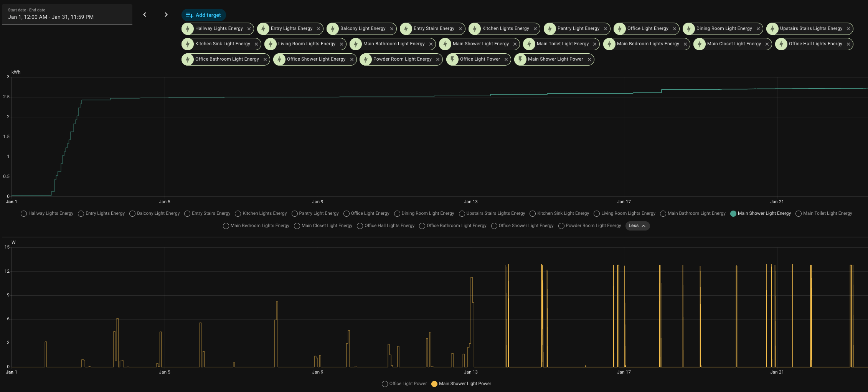868x392 pixels.
Task: Advance to the next date range
Action: pos(166,15)
